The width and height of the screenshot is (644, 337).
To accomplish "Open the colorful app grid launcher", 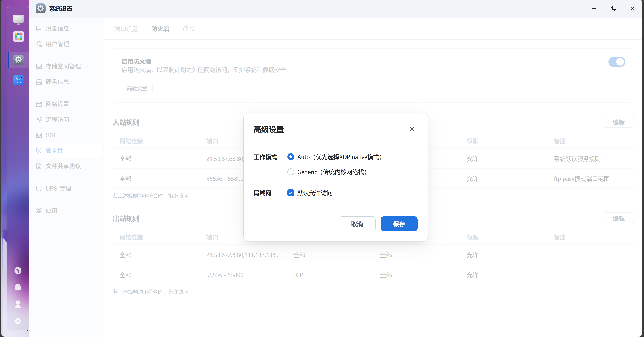I will tap(18, 37).
